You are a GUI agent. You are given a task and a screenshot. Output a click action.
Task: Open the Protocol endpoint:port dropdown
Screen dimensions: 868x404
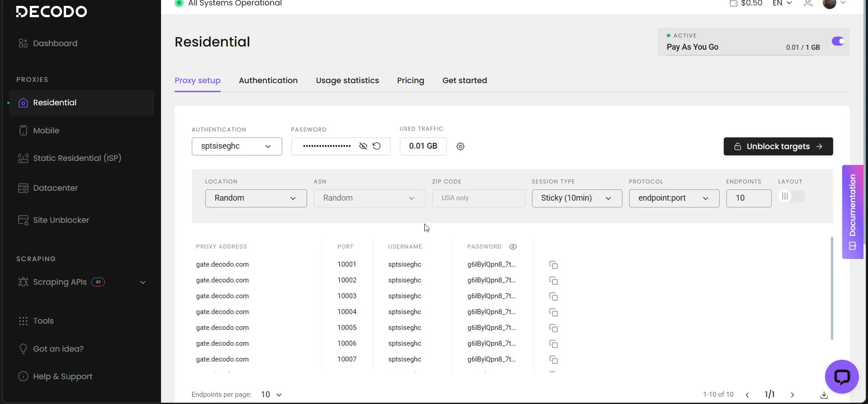tap(674, 198)
